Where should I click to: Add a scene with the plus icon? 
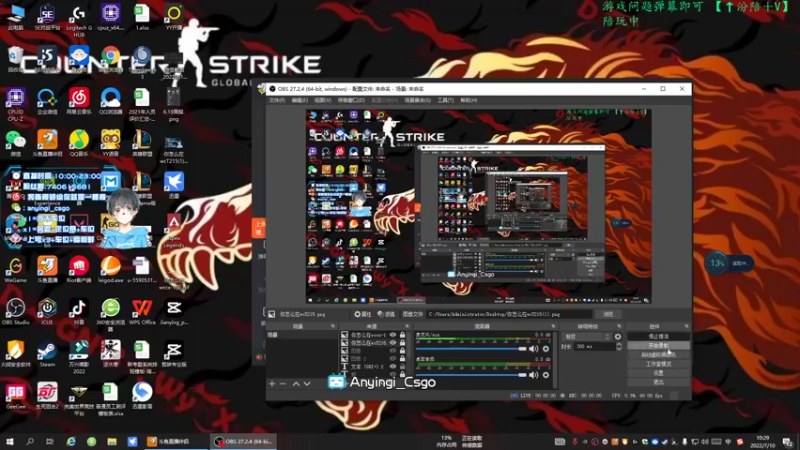[272, 383]
